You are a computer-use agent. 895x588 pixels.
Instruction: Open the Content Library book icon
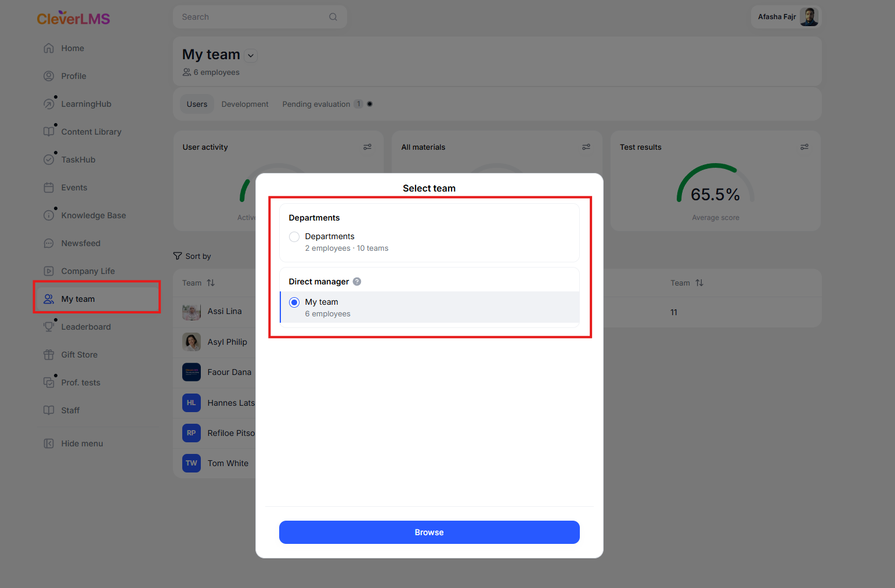coord(49,132)
